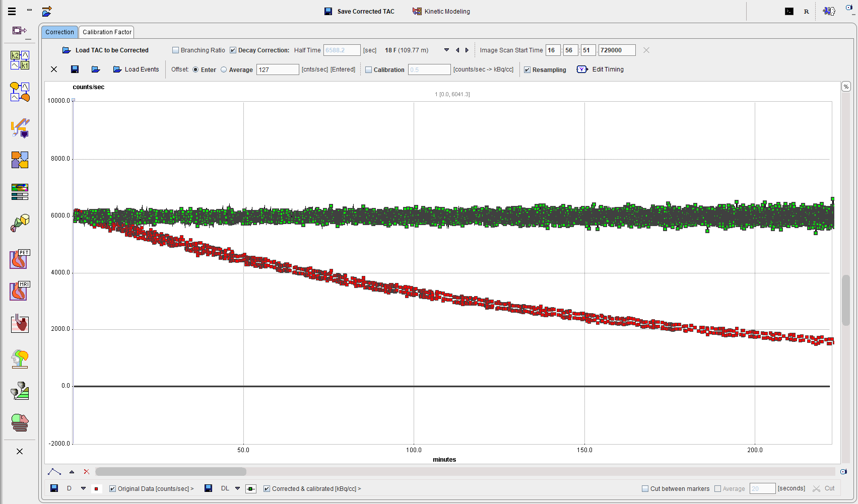Image resolution: width=858 pixels, height=504 pixels.
Task: Click the red Original Data color swatch
Action: [96, 489]
